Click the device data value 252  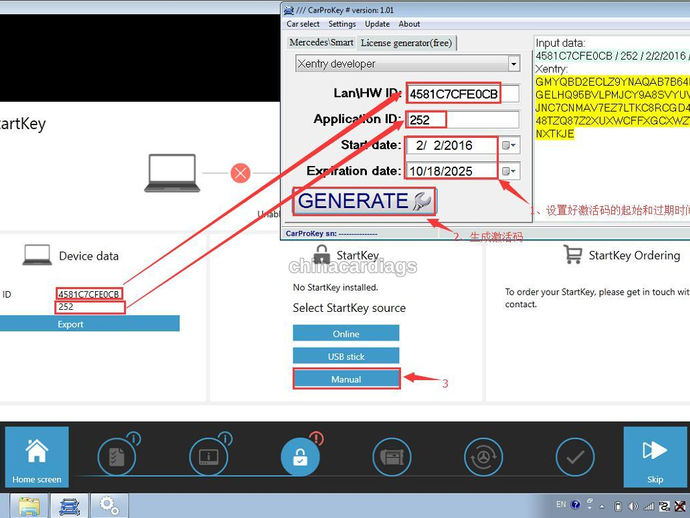coord(66,306)
